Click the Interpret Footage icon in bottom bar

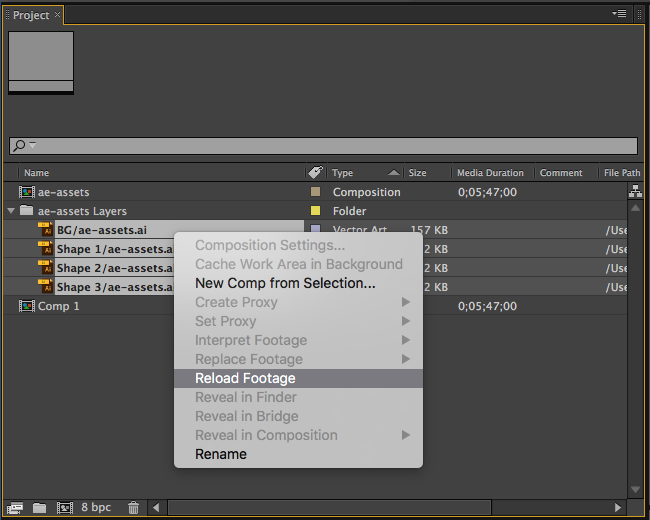(x=15, y=508)
